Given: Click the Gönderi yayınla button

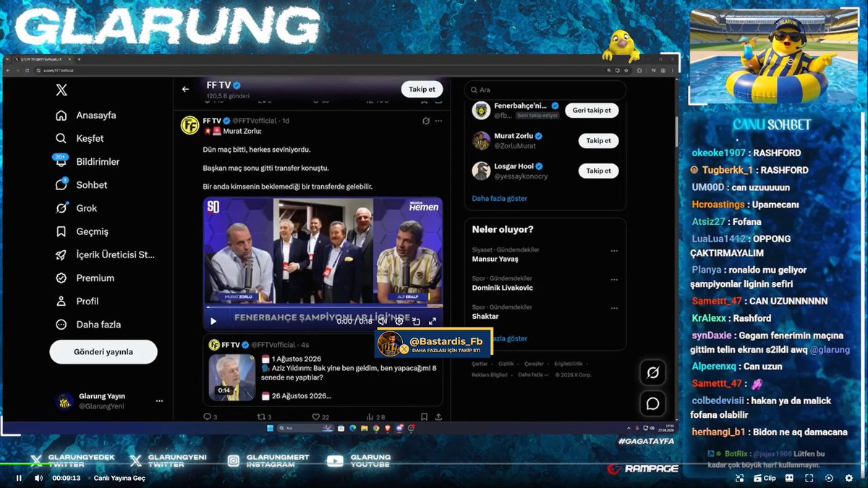Looking at the screenshot, I should pos(103,351).
